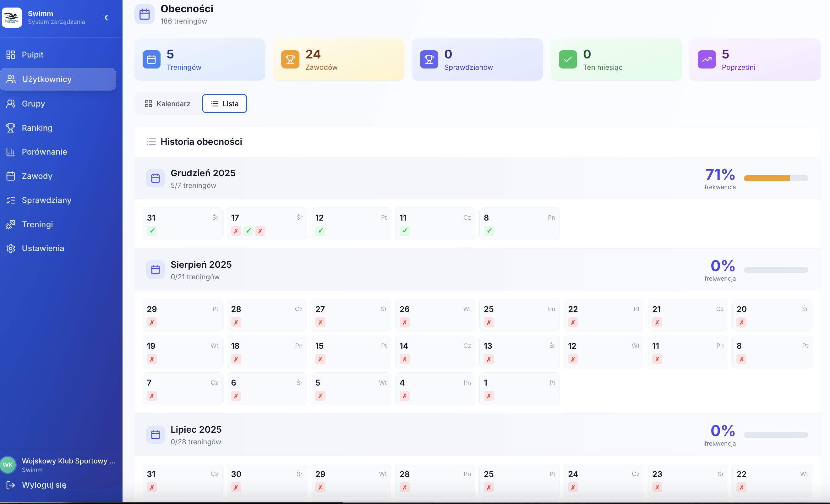Open the Pulpit dashboard icon
The width and height of the screenshot is (830, 504).
click(11, 55)
